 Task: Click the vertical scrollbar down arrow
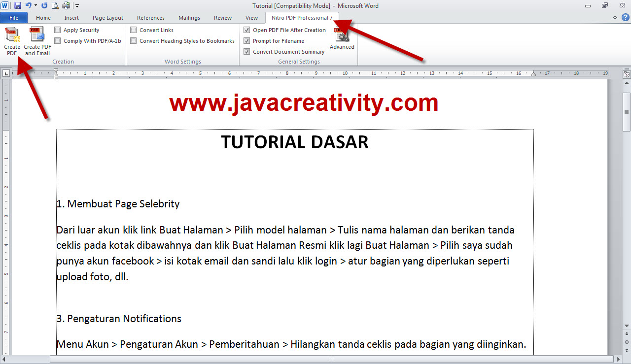[627, 326]
